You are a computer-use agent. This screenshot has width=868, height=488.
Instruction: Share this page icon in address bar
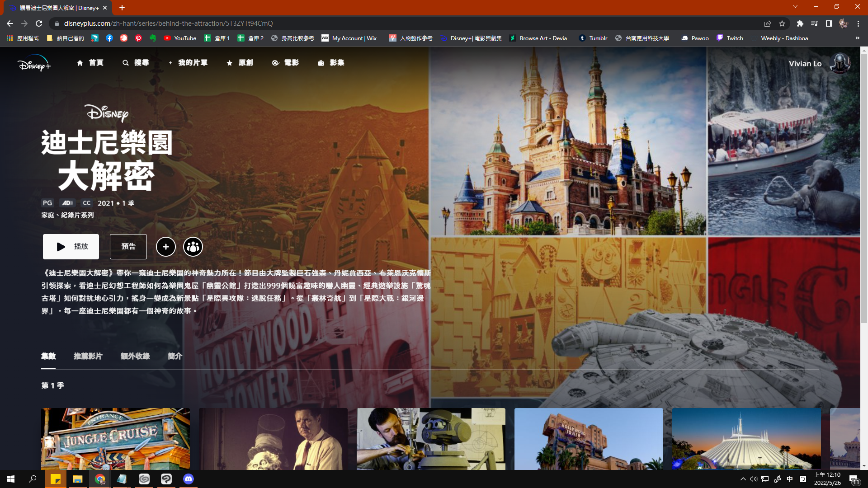tap(768, 23)
